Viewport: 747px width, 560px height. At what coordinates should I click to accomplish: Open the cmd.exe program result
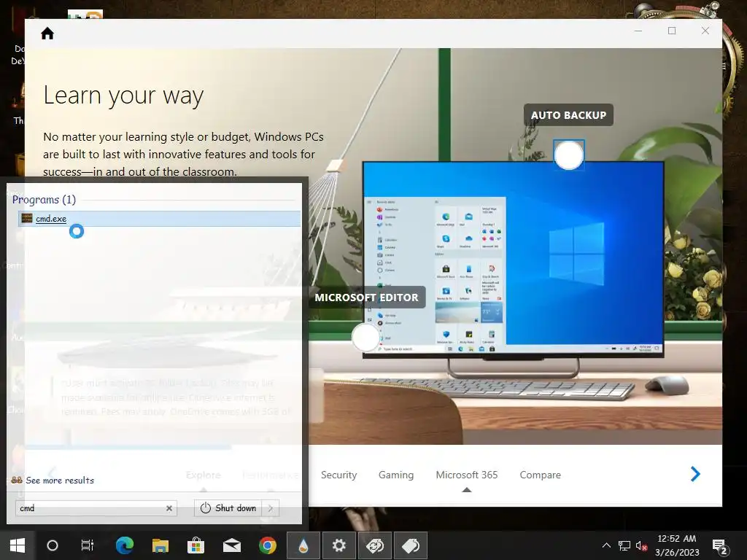pyautogui.click(x=159, y=219)
